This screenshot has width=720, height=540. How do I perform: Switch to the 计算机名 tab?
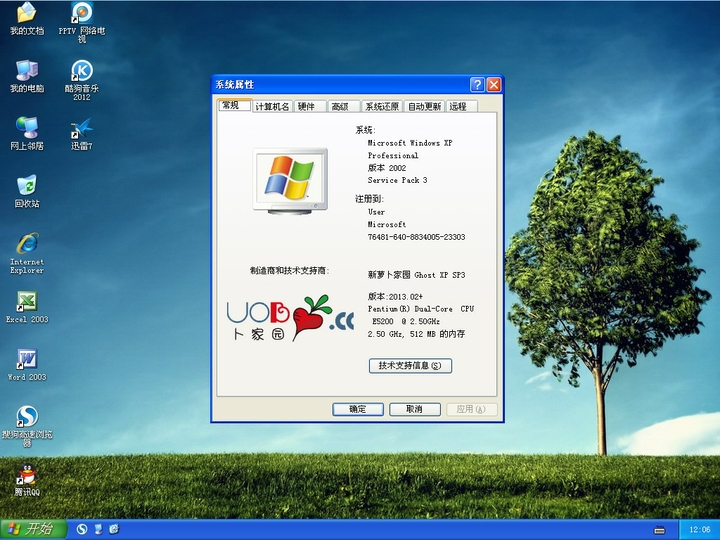tap(272, 107)
